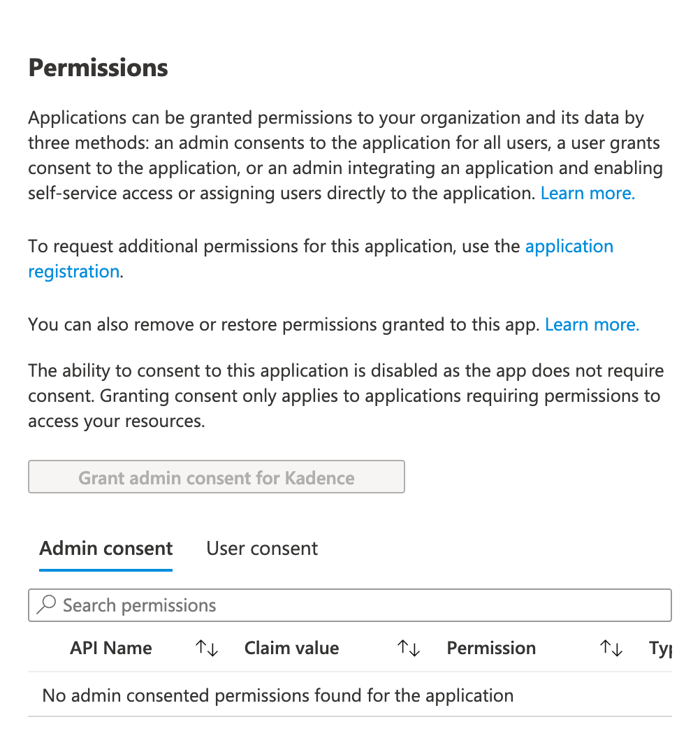Click the Permission column header
The width and height of the screenshot is (700, 745).
pos(491,649)
